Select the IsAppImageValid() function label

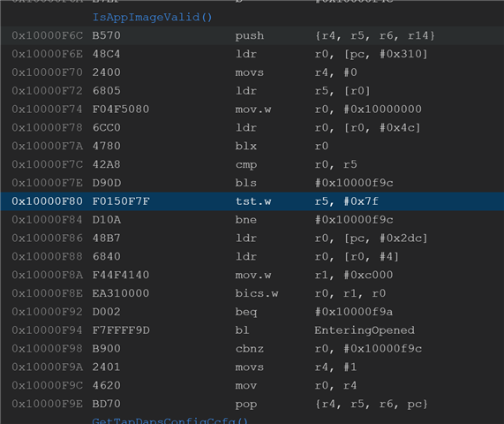pyautogui.click(x=152, y=18)
